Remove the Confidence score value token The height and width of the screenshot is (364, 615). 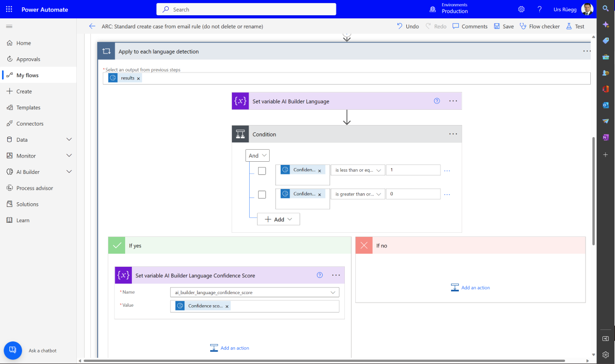[227, 306]
